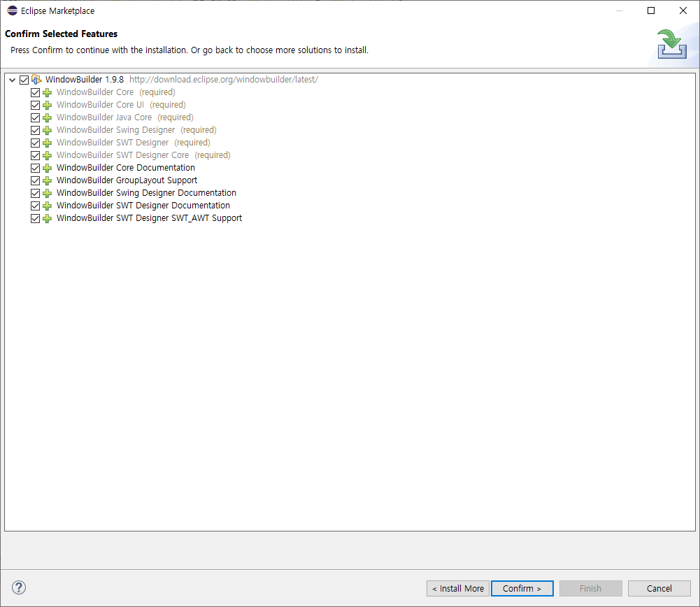Click the plus icon beside WindowBuilder Core

click(x=47, y=92)
